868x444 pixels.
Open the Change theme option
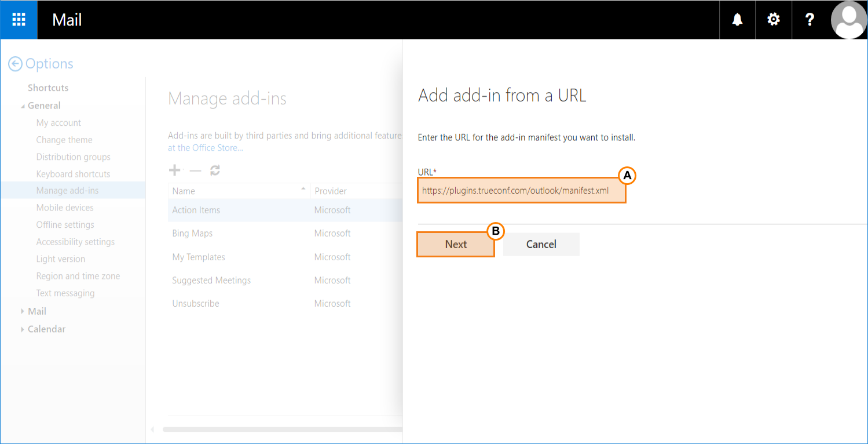point(64,140)
